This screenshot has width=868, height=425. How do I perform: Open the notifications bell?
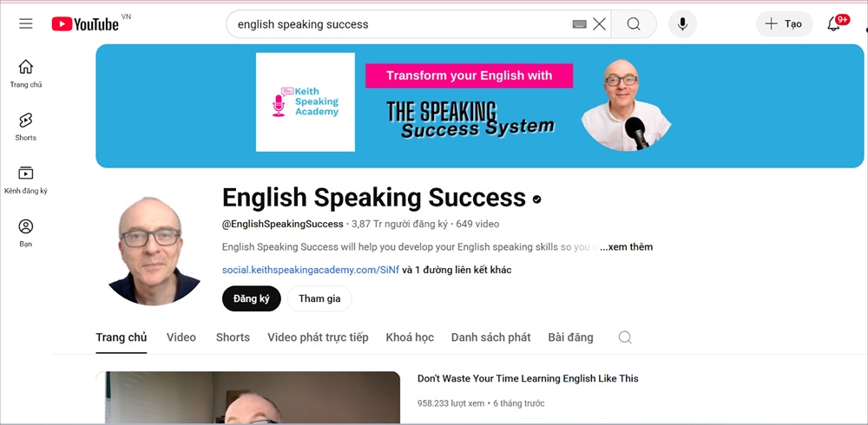[x=833, y=23]
